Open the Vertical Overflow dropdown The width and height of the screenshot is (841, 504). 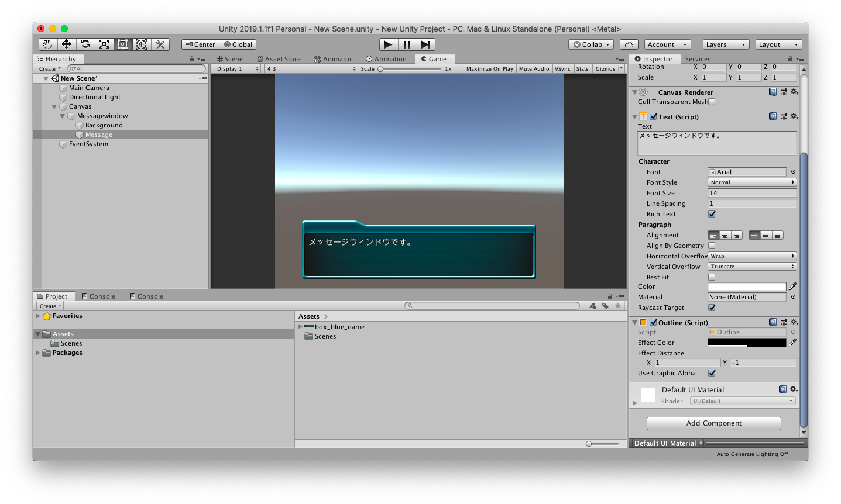click(x=751, y=266)
